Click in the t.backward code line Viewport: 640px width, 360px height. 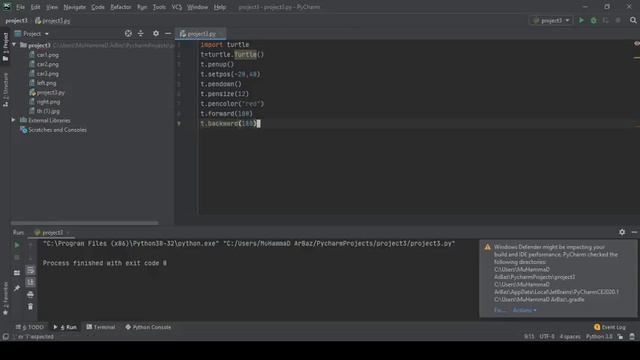(230, 123)
